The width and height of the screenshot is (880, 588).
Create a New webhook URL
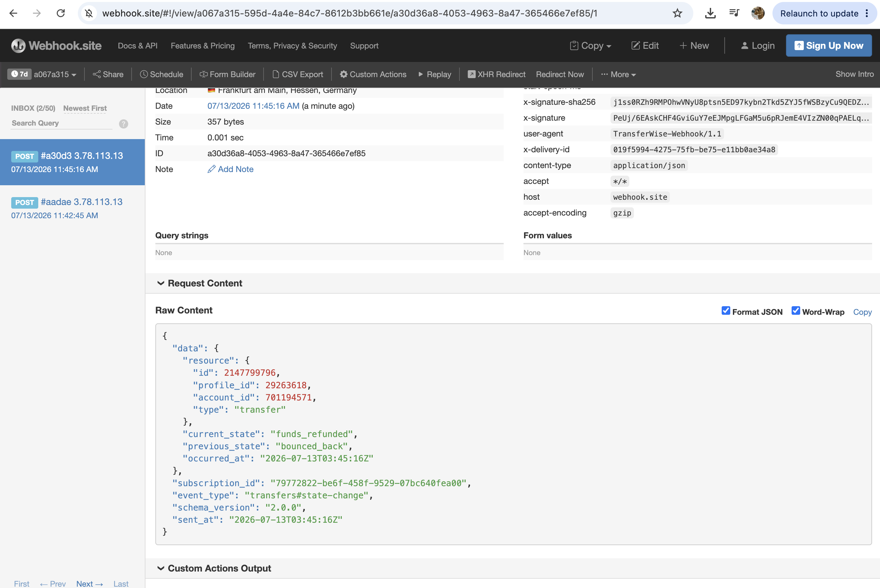pyautogui.click(x=694, y=46)
